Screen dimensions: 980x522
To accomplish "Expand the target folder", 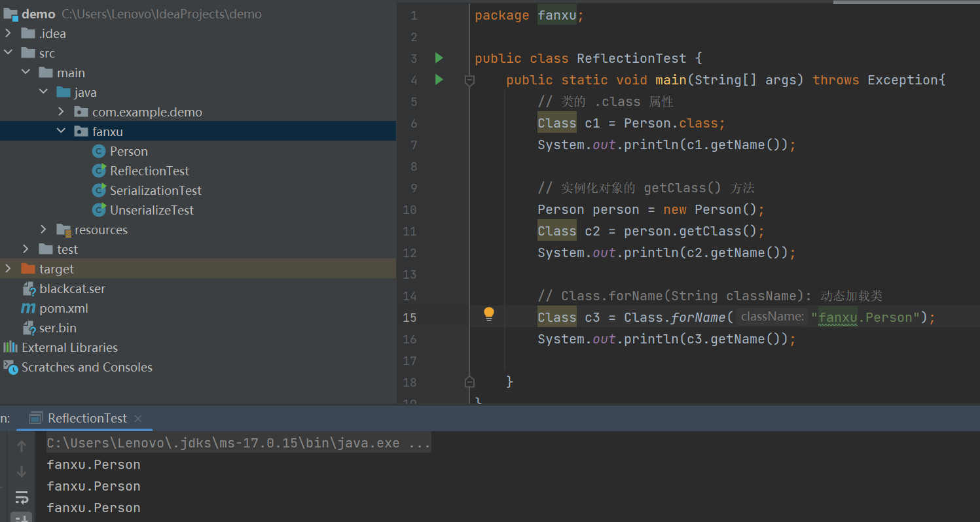I will click(x=8, y=269).
